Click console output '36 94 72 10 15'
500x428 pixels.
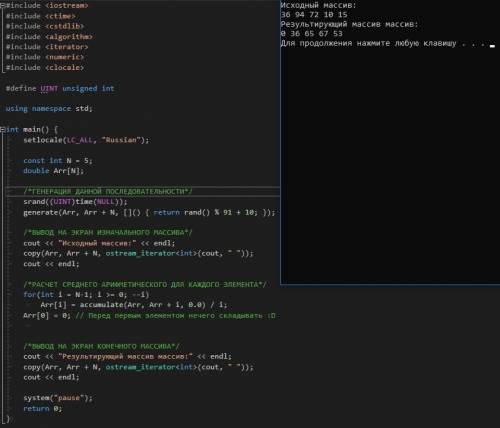tap(314, 15)
